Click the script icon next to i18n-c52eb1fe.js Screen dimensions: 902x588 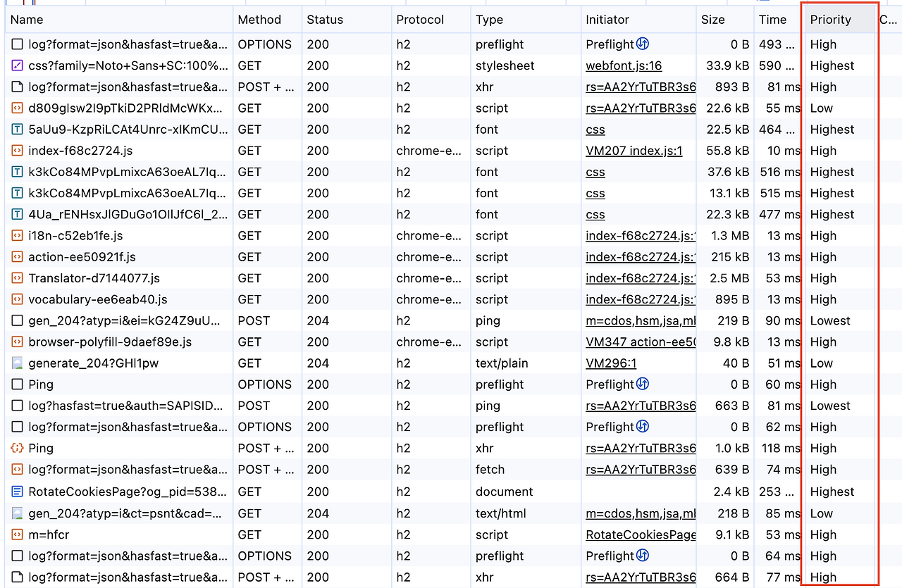click(17, 236)
